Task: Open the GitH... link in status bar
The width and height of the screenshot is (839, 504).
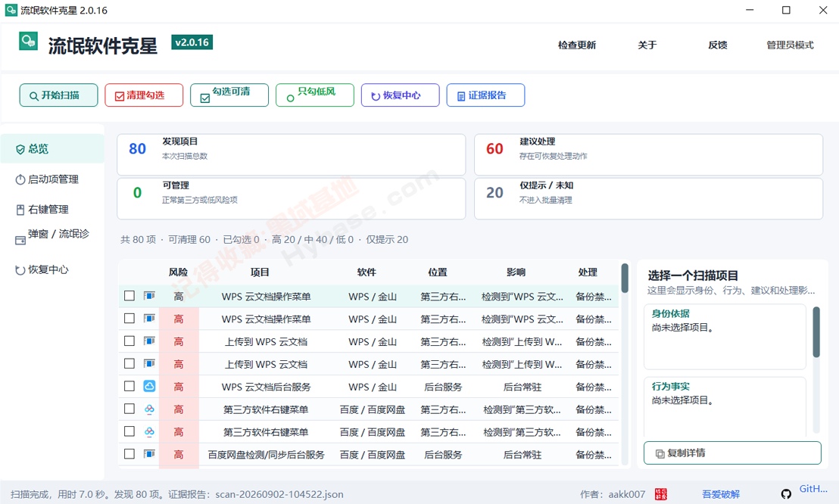Action: [812, 488]
